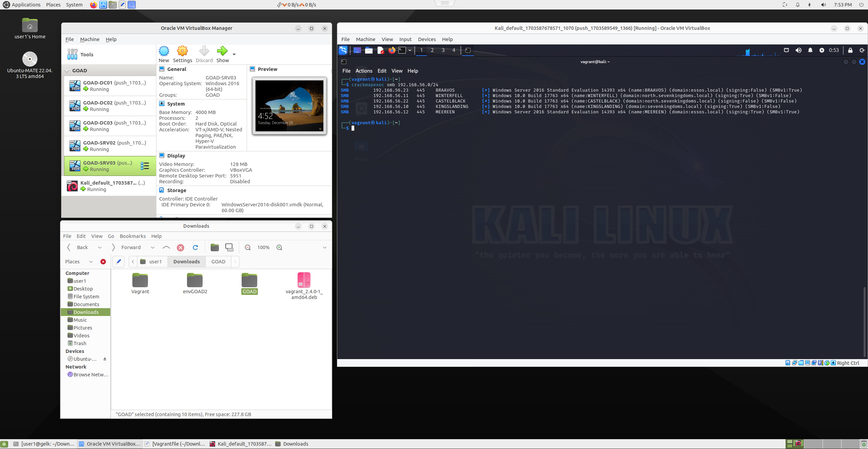Click Kali volume speaker icon
The height and width of the screenshot is (449, 868).
click(x=798, y=50)
